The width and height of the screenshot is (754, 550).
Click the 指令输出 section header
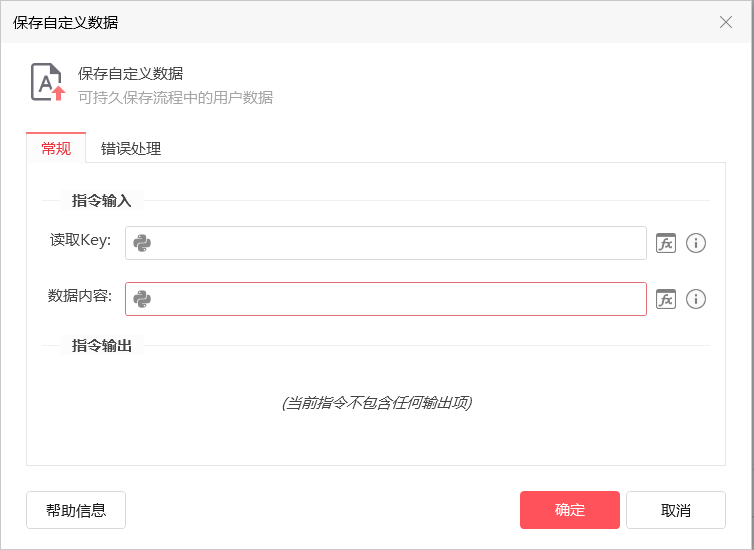[101, 345]
